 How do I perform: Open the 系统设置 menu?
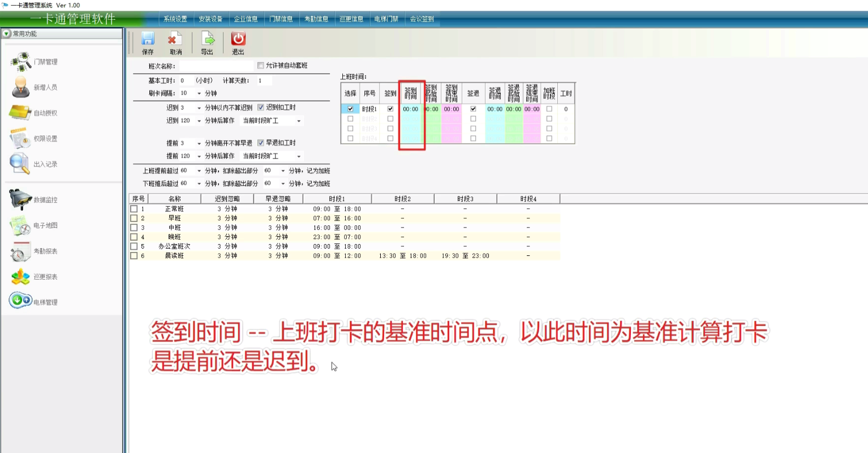pos(175,19)
